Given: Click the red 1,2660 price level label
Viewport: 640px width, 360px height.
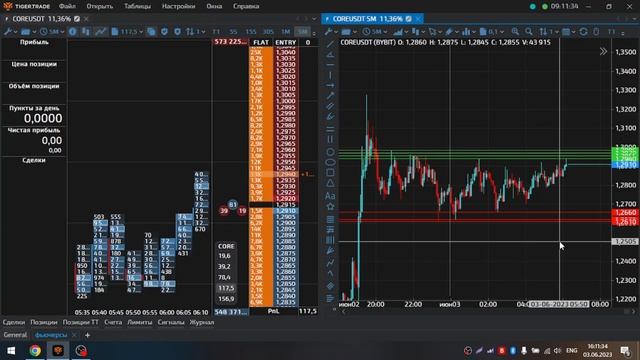Looking at the screenshot, I should (x=625, y=213).
